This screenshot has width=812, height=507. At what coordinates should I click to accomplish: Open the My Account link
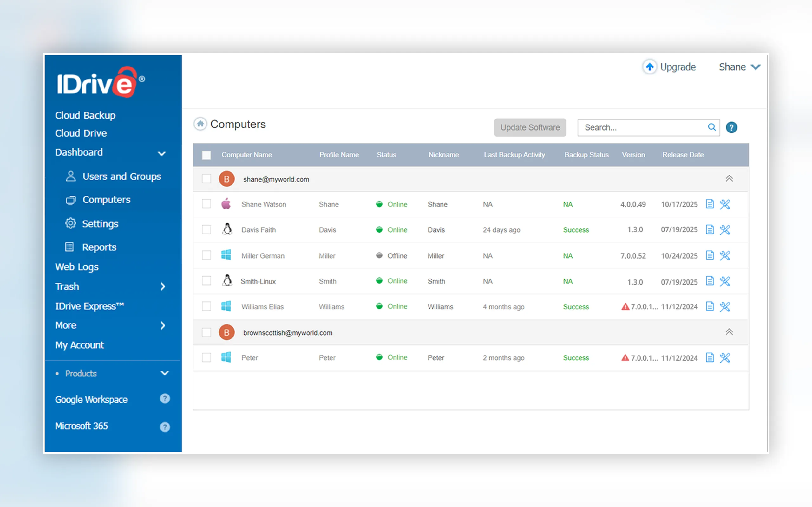click(x=80, y=345)
